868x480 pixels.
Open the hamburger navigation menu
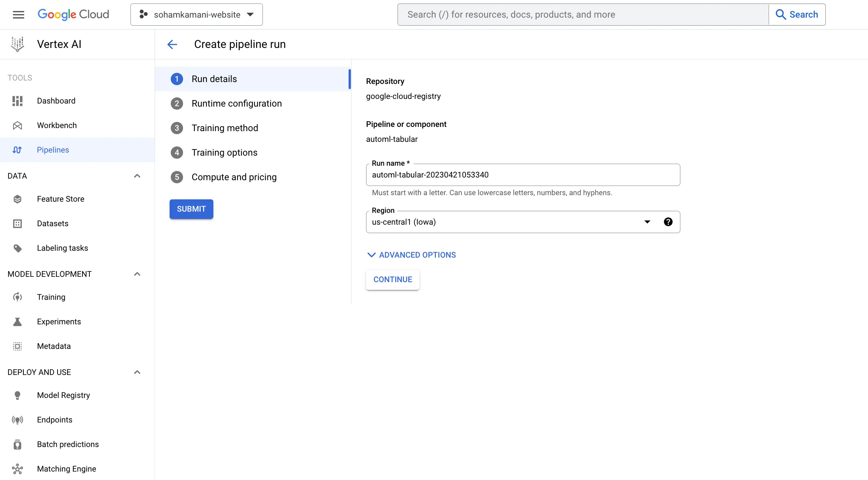(18, 15)
